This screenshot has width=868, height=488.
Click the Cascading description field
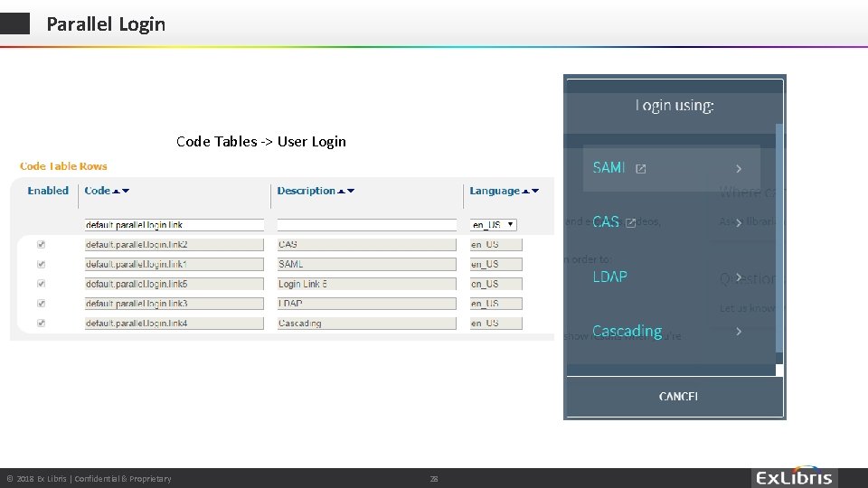coord(367,324)
